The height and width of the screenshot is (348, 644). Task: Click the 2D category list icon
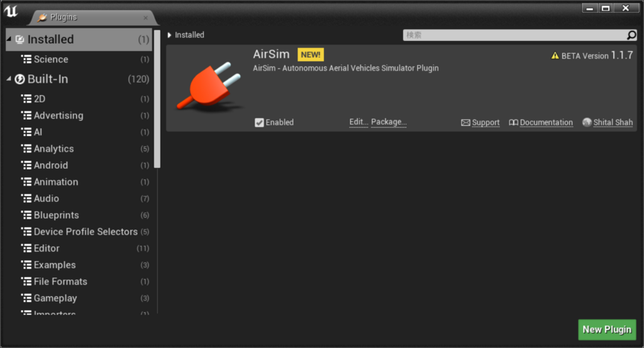coord(26,99)
